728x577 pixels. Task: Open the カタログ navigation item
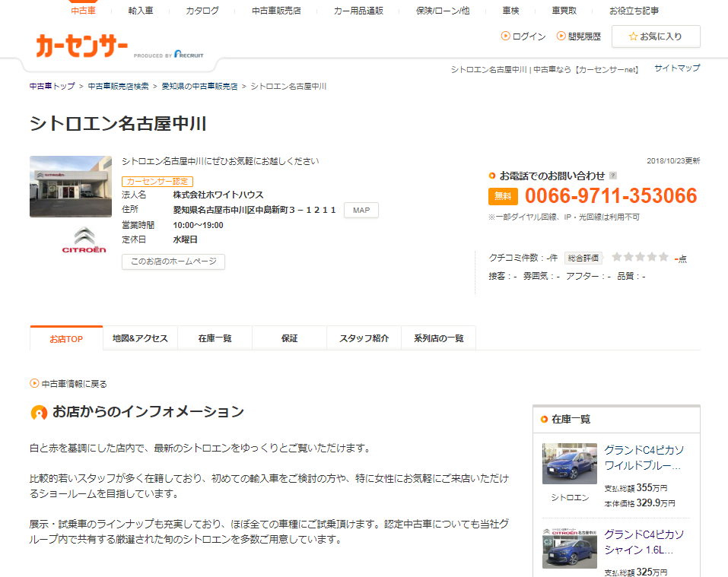point(202,10)
